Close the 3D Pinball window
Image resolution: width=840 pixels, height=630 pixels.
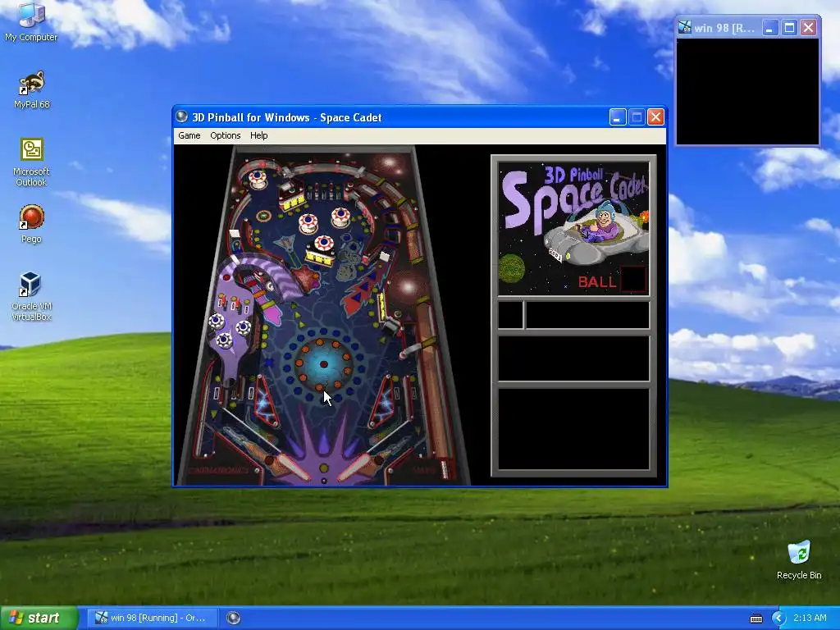[655, 116]
